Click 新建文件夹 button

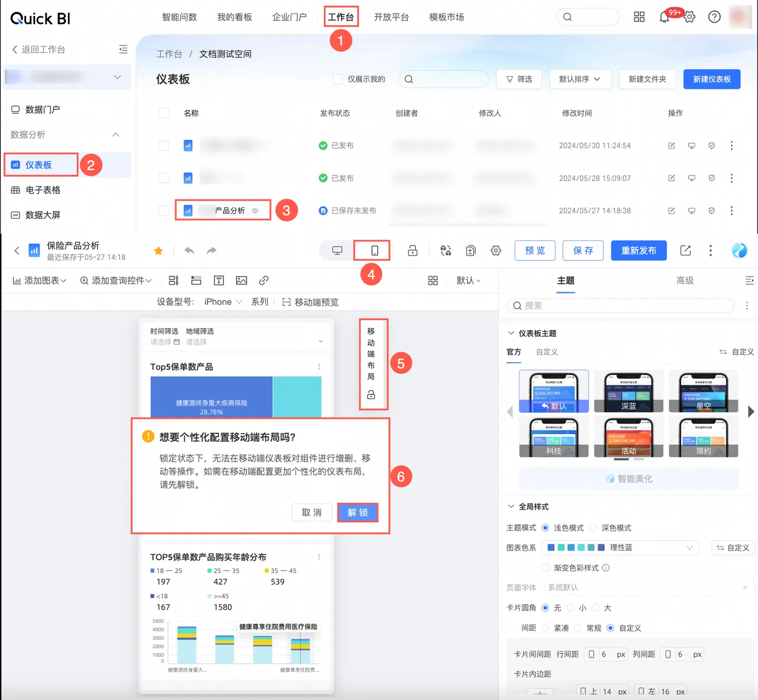pos(648,79)
